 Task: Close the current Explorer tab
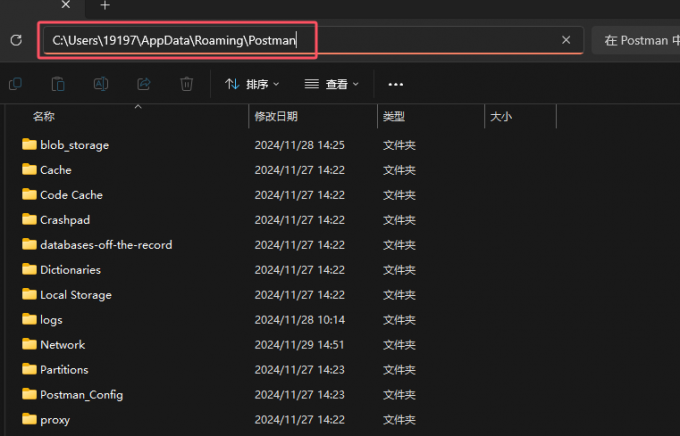[65, 5]
